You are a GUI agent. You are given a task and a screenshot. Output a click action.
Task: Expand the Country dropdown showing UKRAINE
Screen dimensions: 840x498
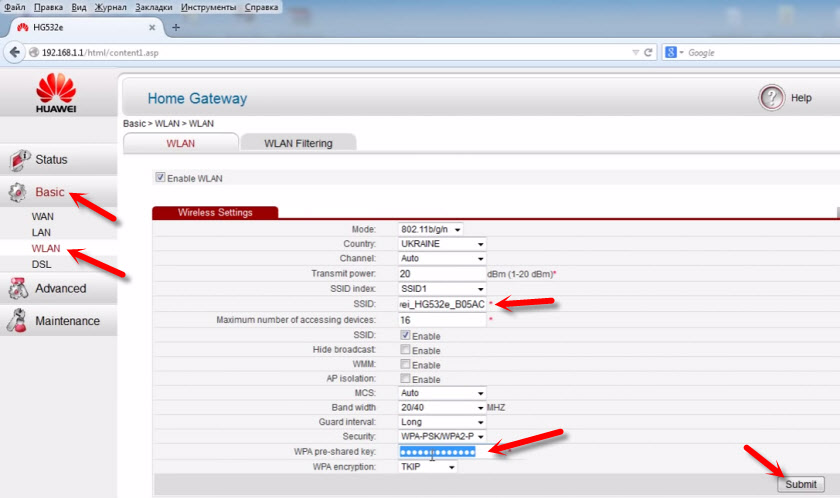(x=441, y=243)
